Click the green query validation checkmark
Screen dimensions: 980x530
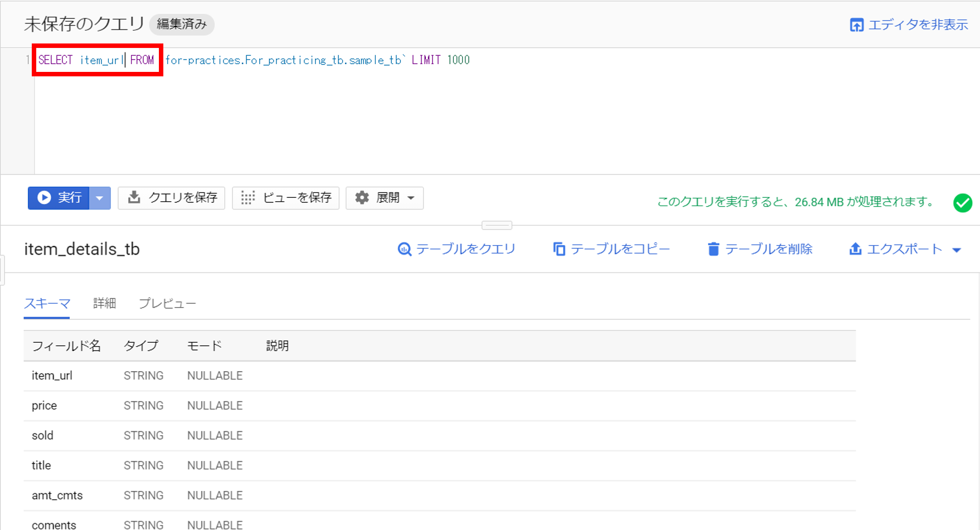[963, 203]
